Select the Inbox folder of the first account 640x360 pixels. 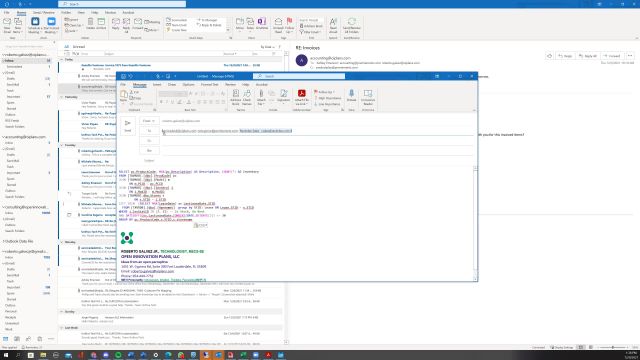27,60
